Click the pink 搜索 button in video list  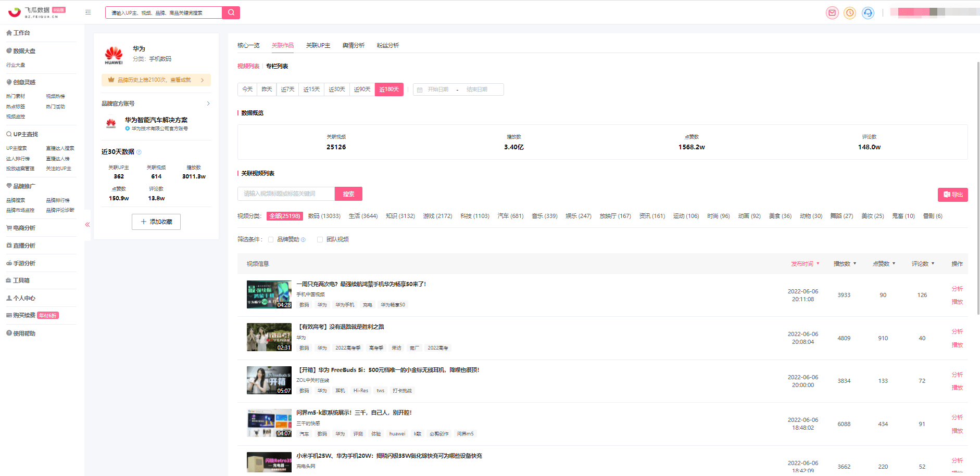pyautogui.click(x=348, y=194)
